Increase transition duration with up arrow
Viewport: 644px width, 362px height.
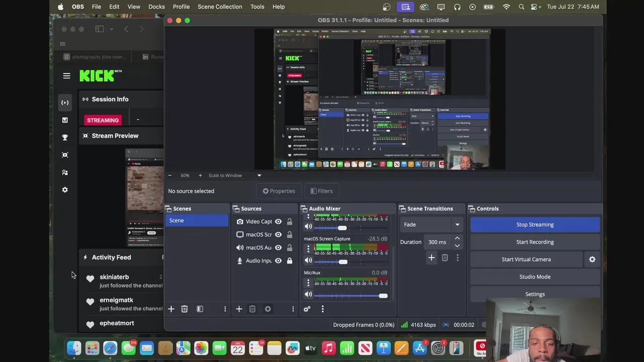[x=457, y=238]
